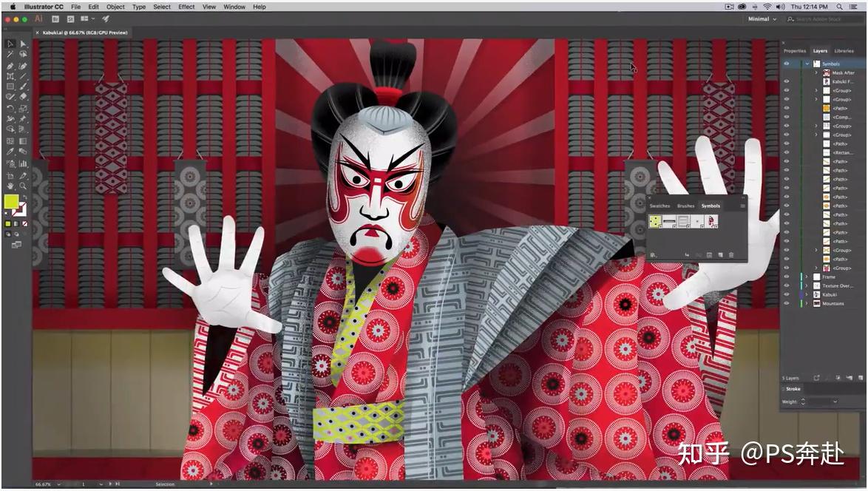
Task: Click the Stroke swatch in toolbar
Action: pyautogui.click(x=20, y=209)
